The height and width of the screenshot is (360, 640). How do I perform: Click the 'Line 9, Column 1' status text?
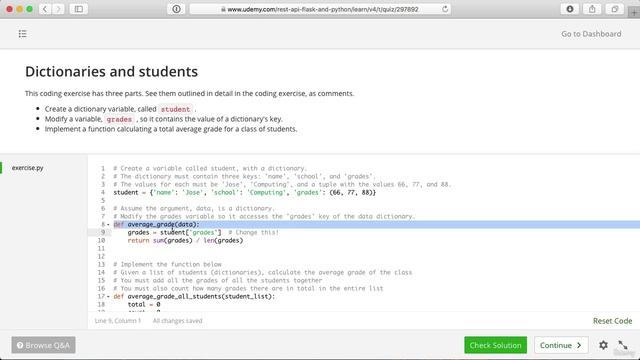(x=118, y=321)
